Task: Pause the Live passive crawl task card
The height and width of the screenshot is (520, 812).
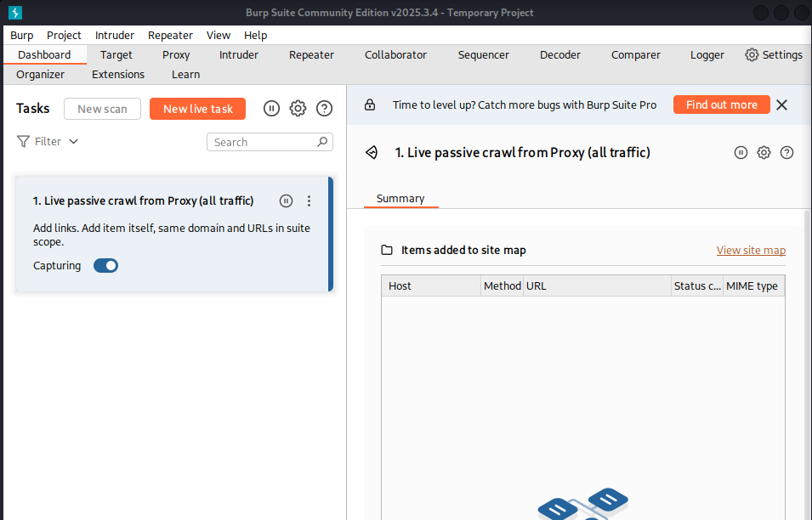Action: [x=286, y=201]
